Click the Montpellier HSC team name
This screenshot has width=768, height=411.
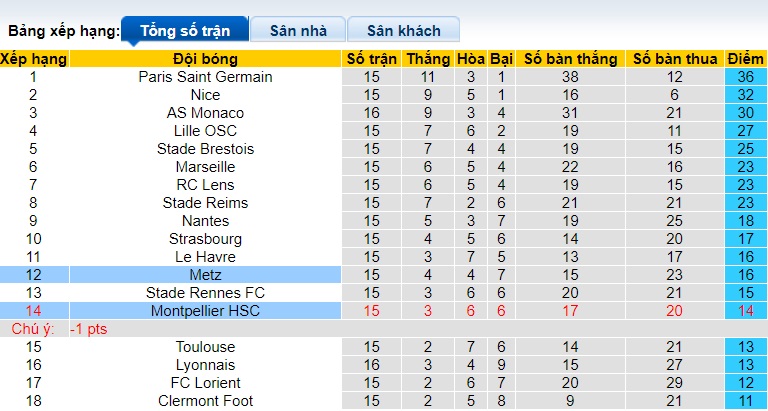(205, 311)
